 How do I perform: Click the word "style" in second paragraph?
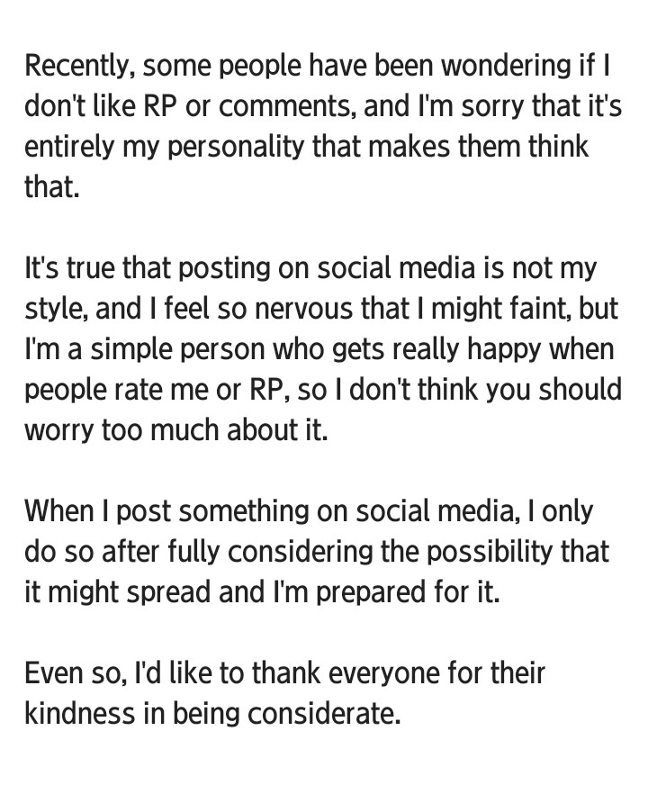(x=53, y=310)
